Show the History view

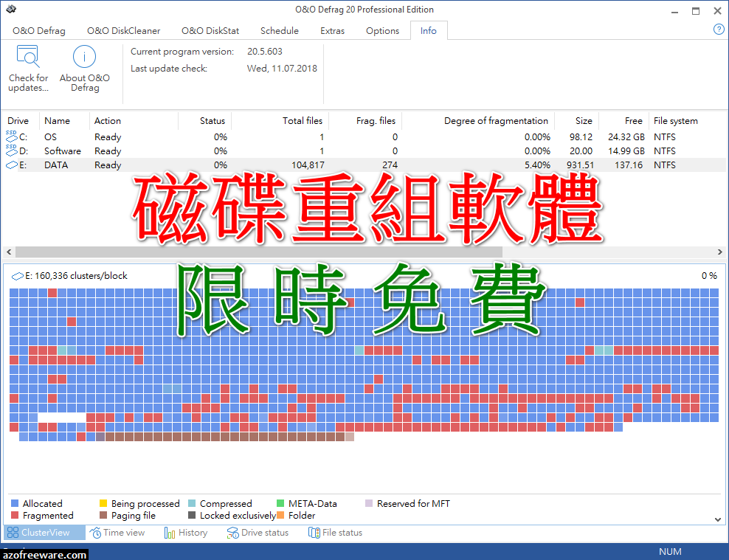[x=186, y=533]
